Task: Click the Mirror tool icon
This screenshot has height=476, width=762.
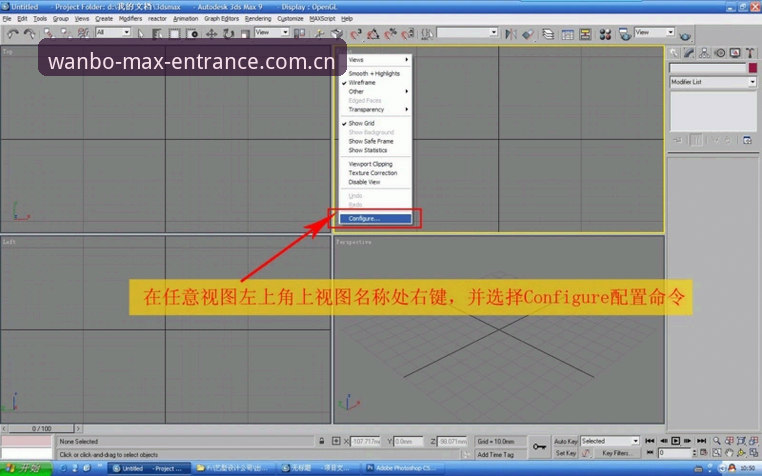Action: (x=511, y=34)
